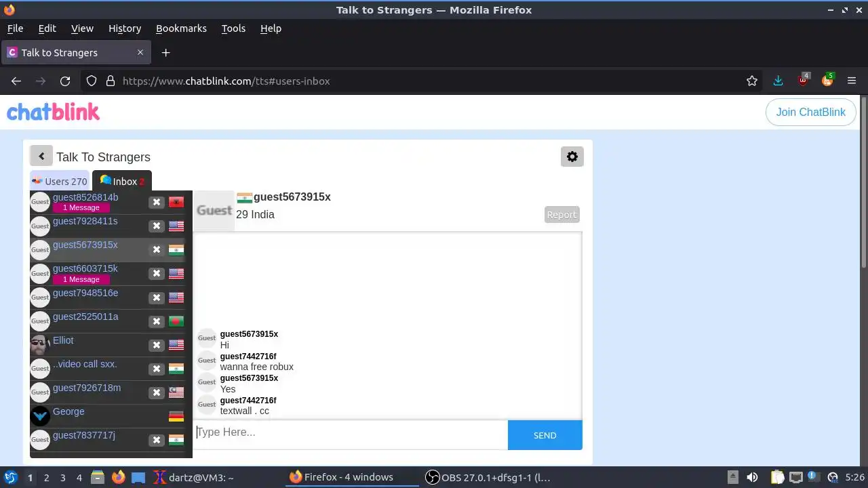Select the Inbox tab

(x=122, y=181)
